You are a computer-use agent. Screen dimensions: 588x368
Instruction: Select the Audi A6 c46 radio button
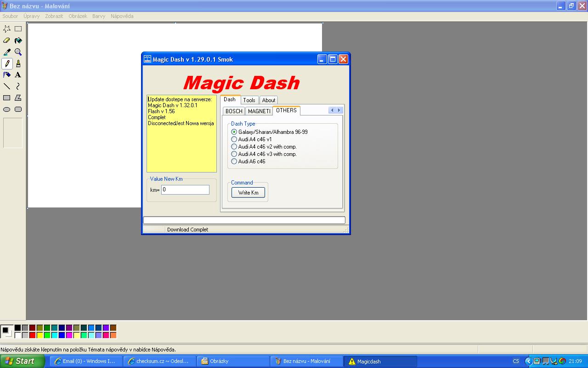248,161
